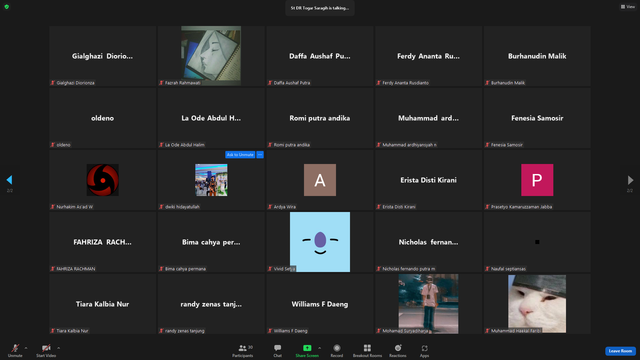Go to previous gallery page arrow
This screenshot has width=640, height=360.
point(9,180)
